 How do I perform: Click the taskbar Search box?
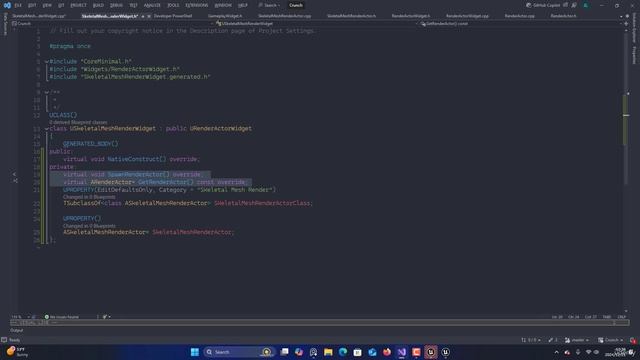(x=239, y=352)
